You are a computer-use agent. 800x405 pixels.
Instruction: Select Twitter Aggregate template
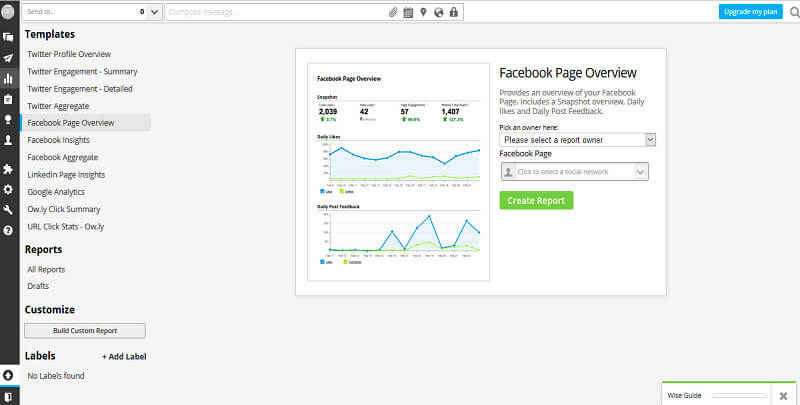click(x=58, y=106)
